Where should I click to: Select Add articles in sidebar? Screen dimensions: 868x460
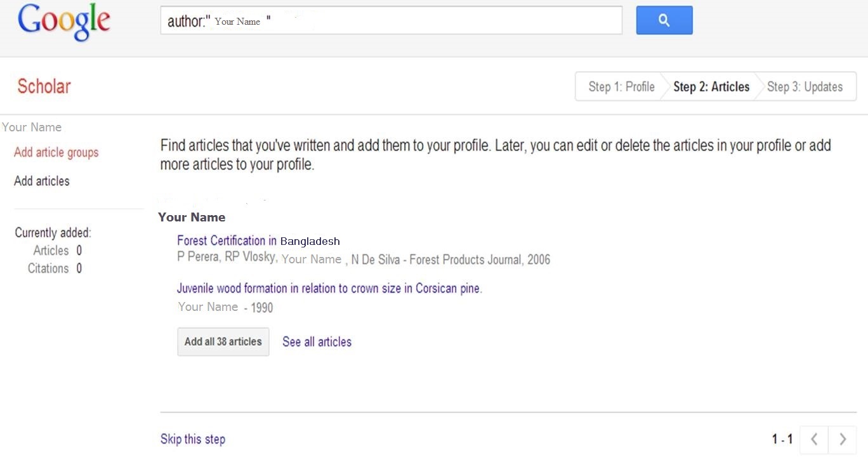(42, 181)
